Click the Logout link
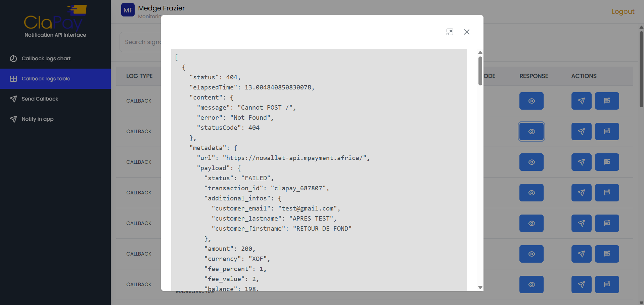 click(623, 11)
